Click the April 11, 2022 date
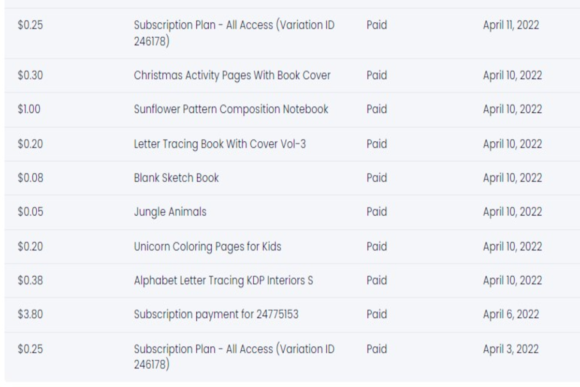The width and height of the screenshot is (580, 387). pyautogui.click(x=511, y=25)
